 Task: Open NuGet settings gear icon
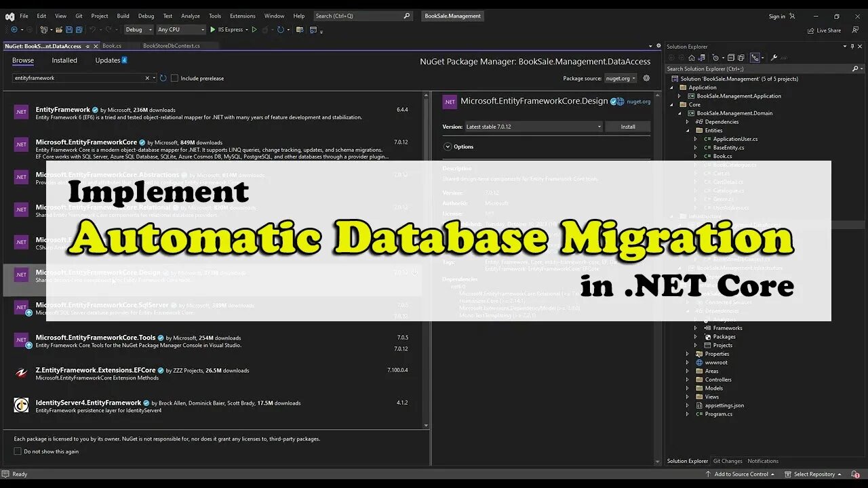pyautogui.click(x=646, y=78)
